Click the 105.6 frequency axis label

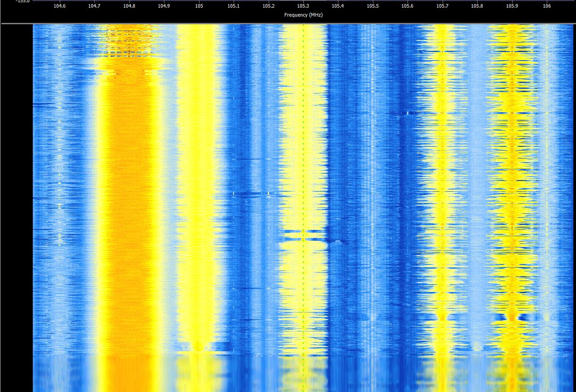click(x=408, y=6)
